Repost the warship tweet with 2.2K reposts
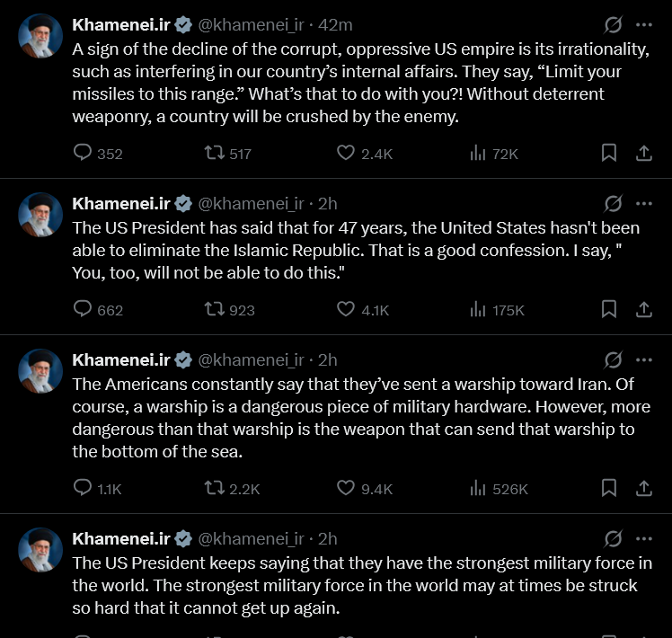This screenshot has height=638, width=672. 214,488
